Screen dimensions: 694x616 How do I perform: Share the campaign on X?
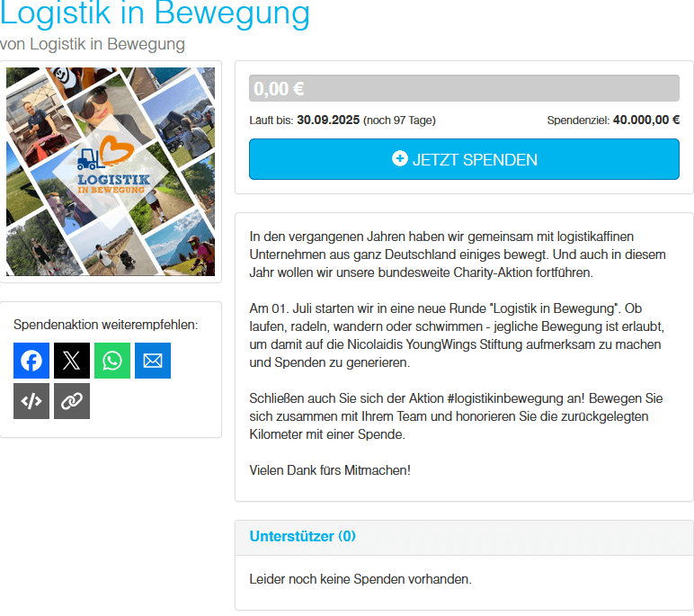(72, 361)
